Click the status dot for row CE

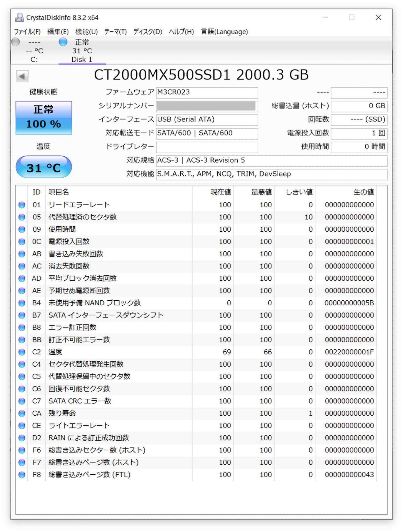[x=22, y=425]
